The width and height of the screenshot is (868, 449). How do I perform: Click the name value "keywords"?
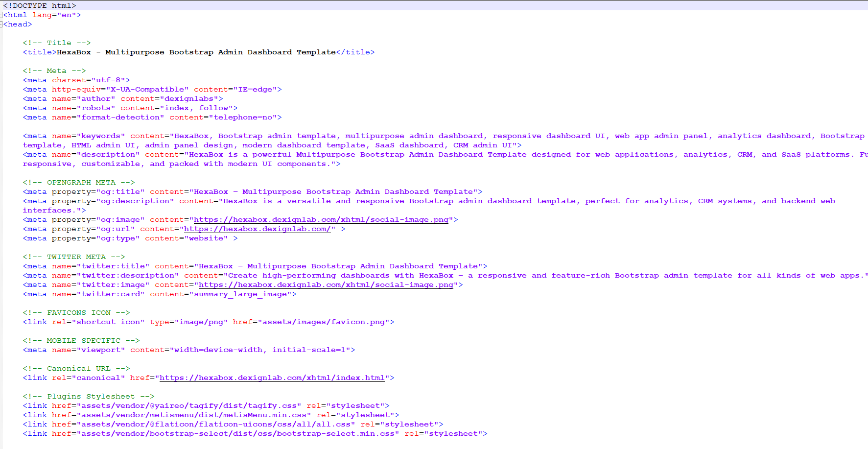pyautogui.click(x=101, y=136)
